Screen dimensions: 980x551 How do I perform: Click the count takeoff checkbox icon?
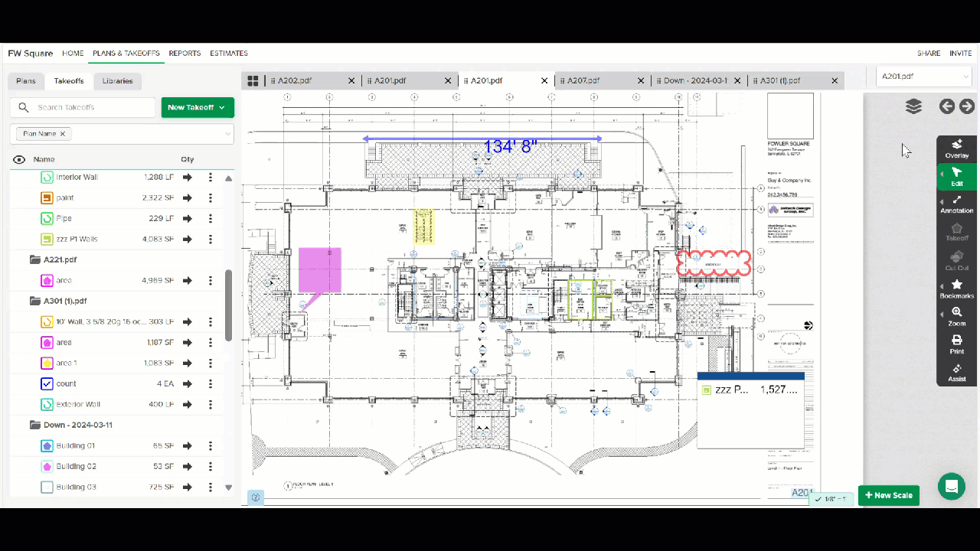click(x=47, y=383)
